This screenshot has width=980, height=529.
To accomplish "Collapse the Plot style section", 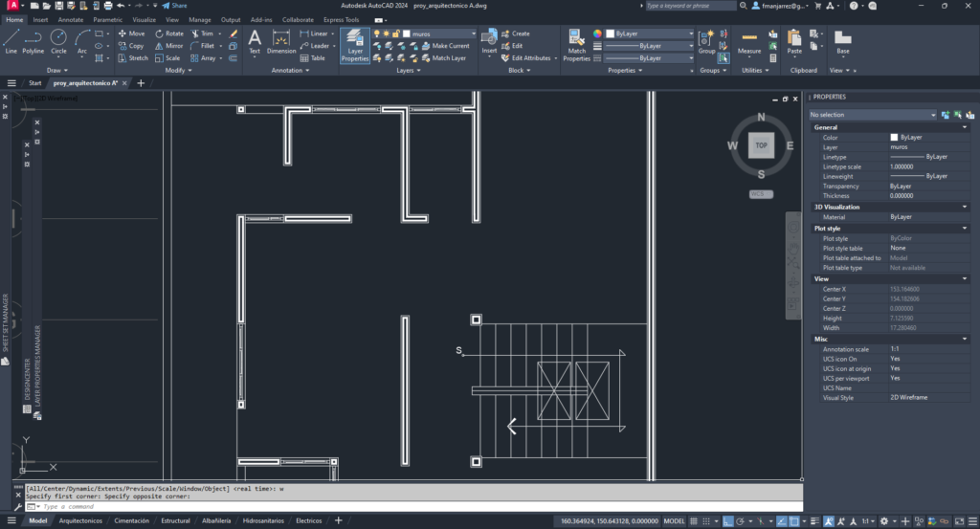I will (965, 229).
